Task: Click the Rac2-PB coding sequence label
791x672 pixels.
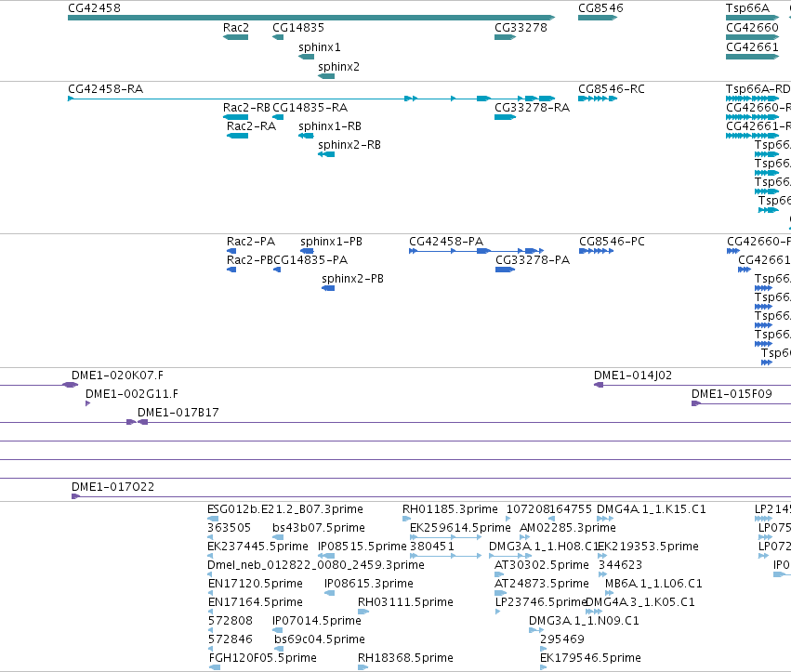Action: click(250, 260)
